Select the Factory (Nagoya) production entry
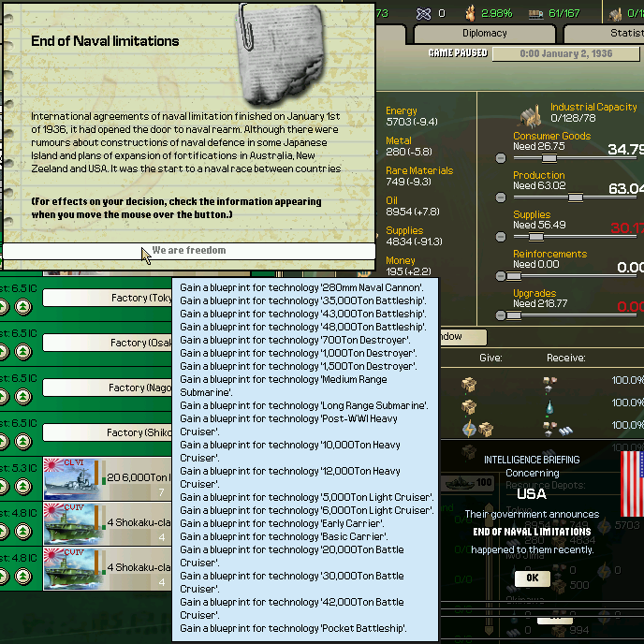This screenshot has width=644, height=644. pos(108,388)
